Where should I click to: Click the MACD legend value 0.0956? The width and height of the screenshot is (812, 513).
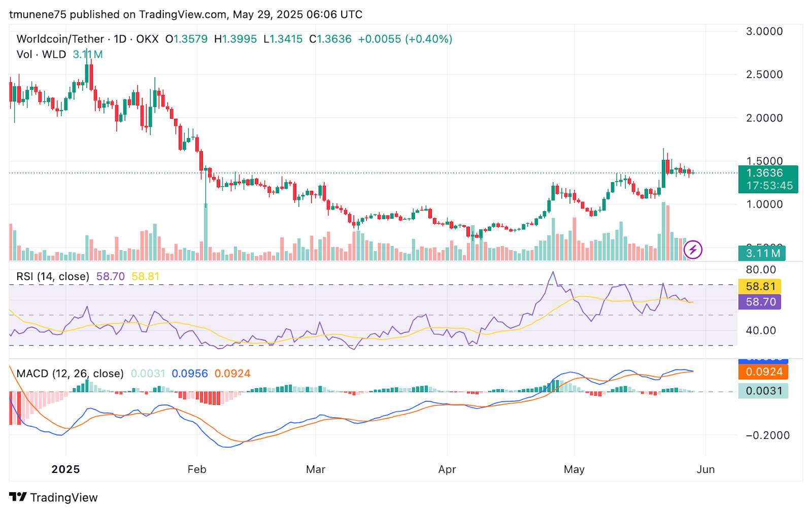pyautogui.click(x=190, y=373)
